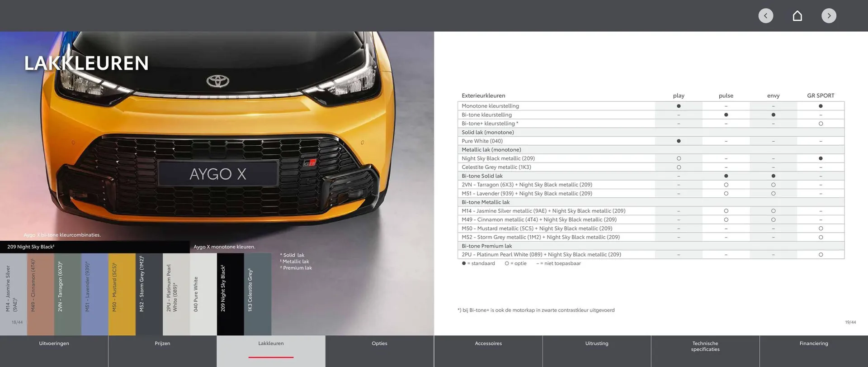
Task: Select the M14 Jasmine Silver swatch
Action: click(14, 294)
